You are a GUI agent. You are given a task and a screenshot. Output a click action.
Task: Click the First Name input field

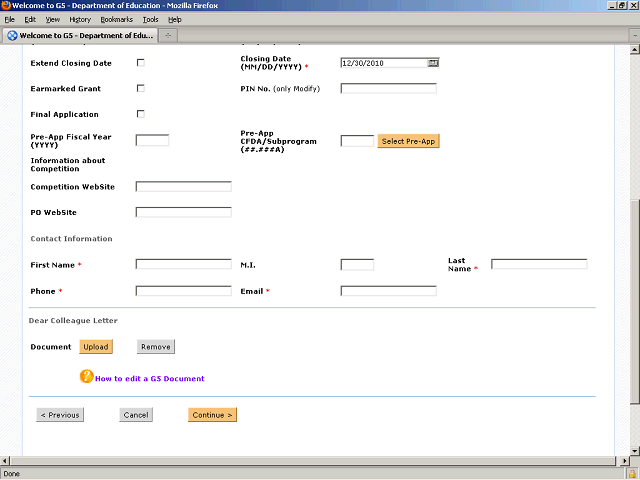coord(184,264)
